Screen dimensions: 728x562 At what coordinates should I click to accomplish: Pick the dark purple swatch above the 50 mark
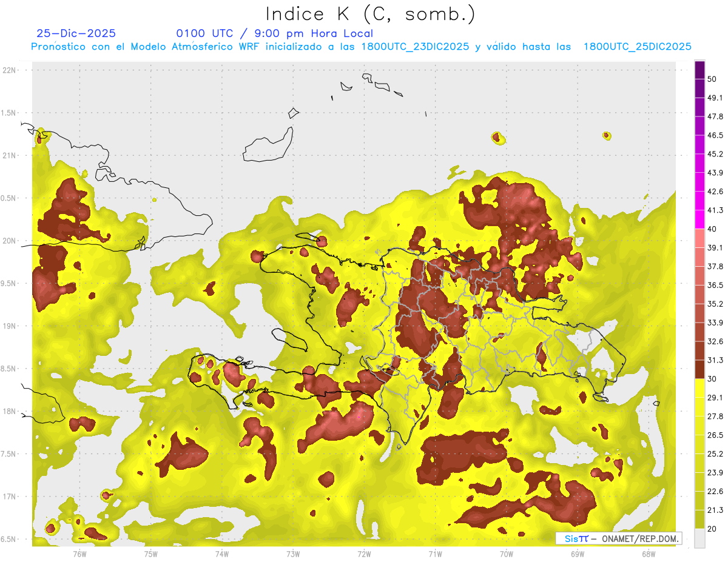(699, 70)
